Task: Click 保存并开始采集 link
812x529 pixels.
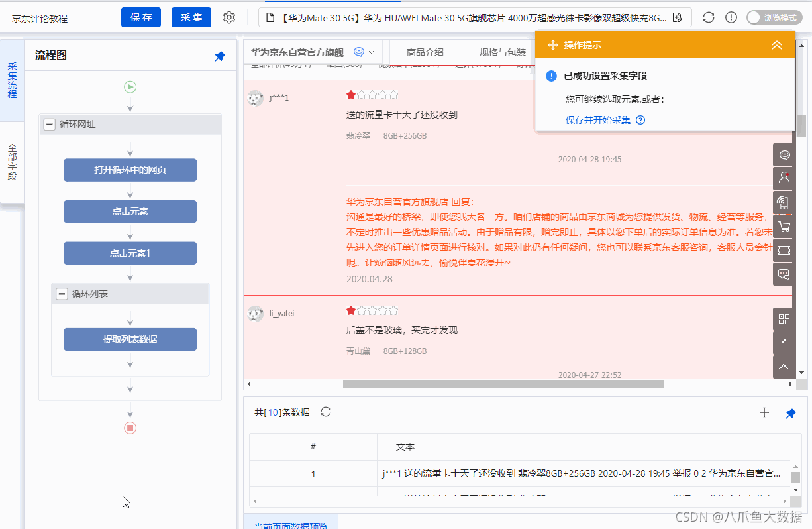Action: (598, 120)
